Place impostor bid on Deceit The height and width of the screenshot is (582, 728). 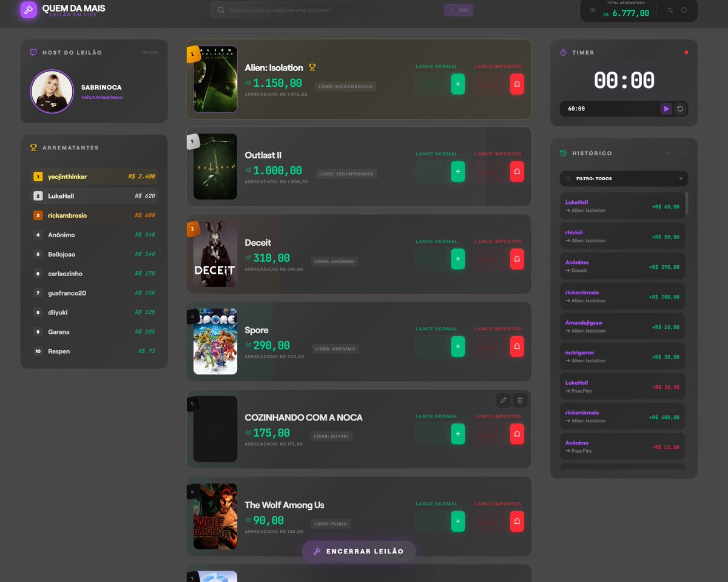[x=517, y=259]
